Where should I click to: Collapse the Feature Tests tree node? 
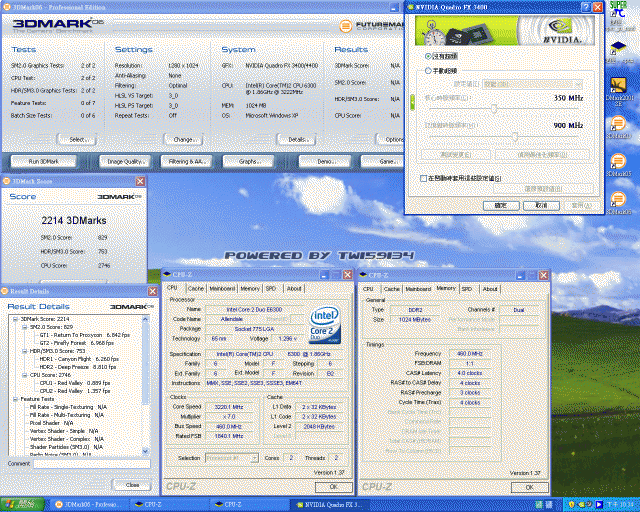(x=16, y=399)
